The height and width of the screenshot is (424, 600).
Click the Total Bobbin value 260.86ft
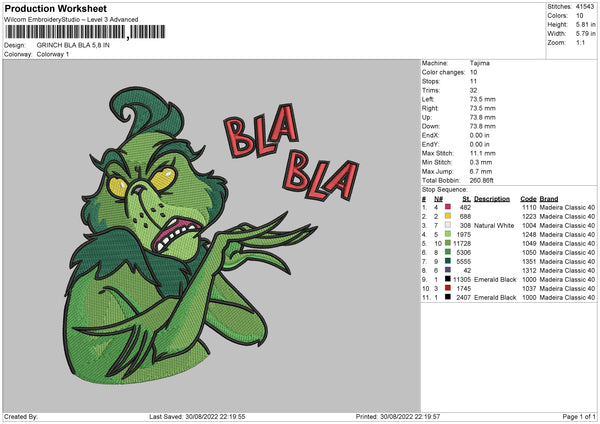tap(481, 180)
